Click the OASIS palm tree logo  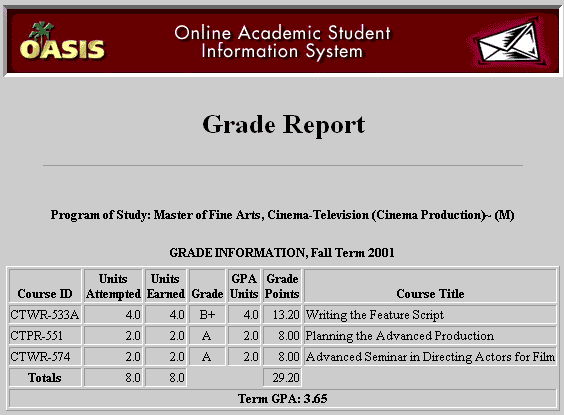(x=62, y=41)
